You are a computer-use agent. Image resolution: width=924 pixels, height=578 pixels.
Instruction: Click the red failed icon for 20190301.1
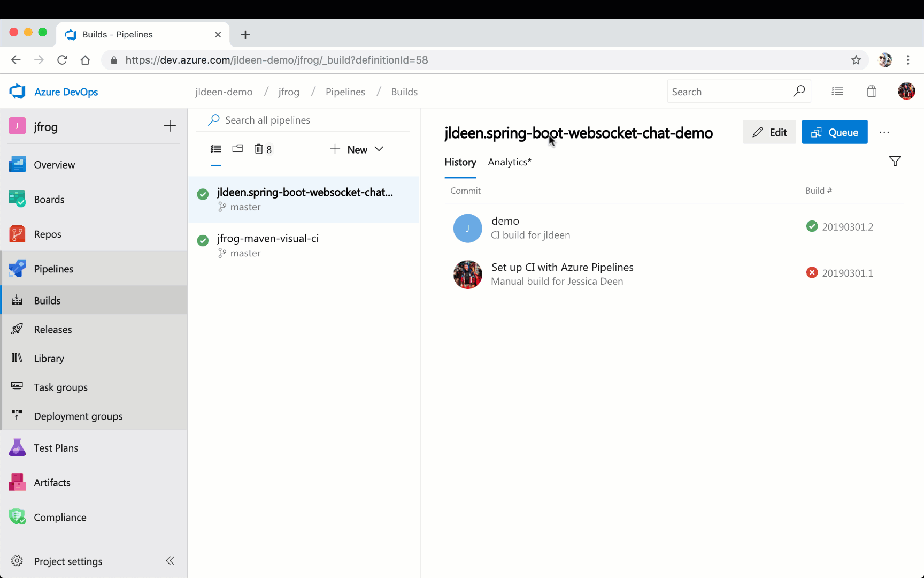(812, 272)
